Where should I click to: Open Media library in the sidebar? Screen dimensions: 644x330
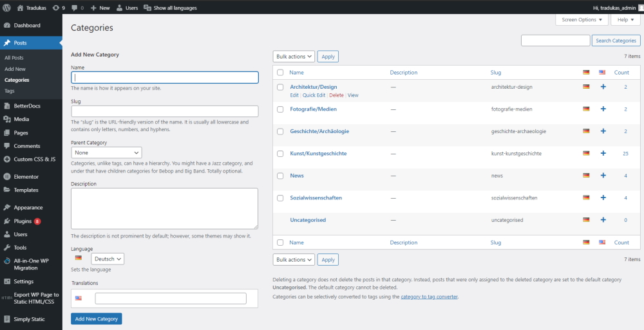(31, 119)
